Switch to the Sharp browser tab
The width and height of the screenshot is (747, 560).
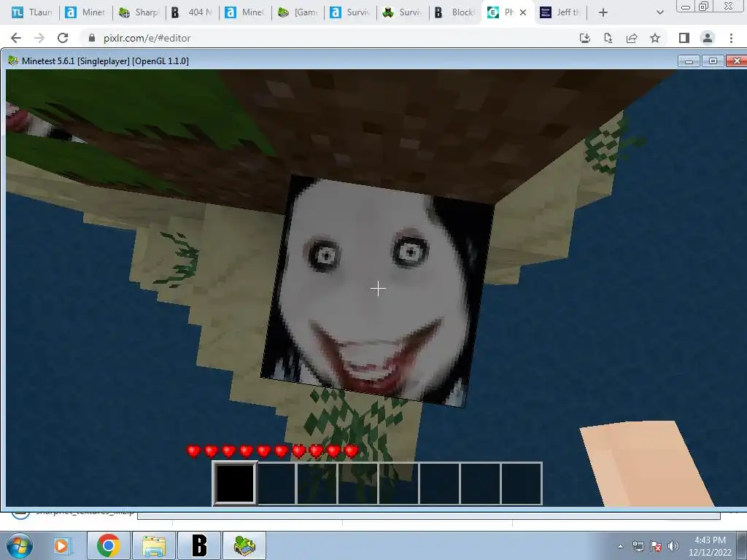tap(139, 12)
